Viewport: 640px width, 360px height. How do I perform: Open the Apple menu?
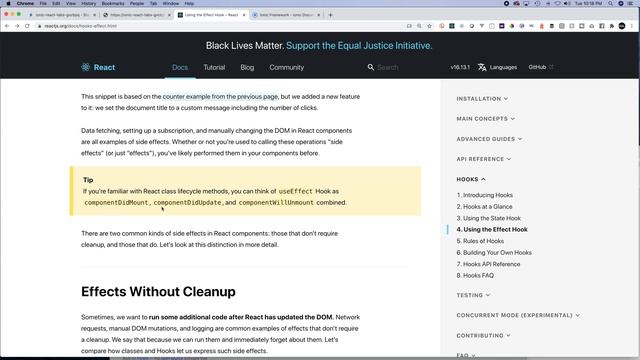pyautogui.click(x=8, y=3)
